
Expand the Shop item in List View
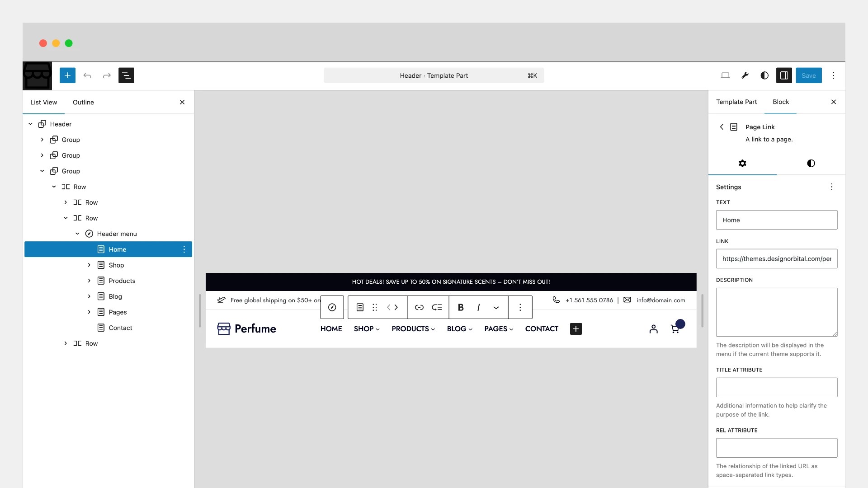[89, 265]
